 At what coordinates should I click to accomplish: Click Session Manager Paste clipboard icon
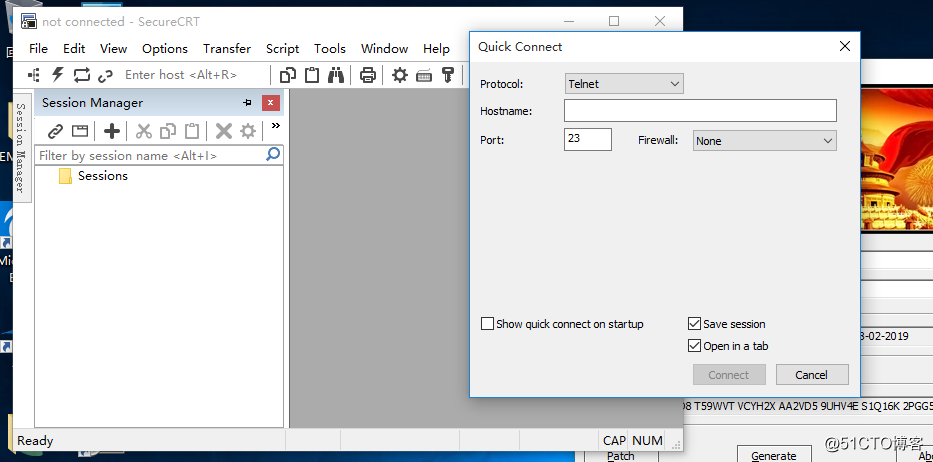[x=192, y=131]
